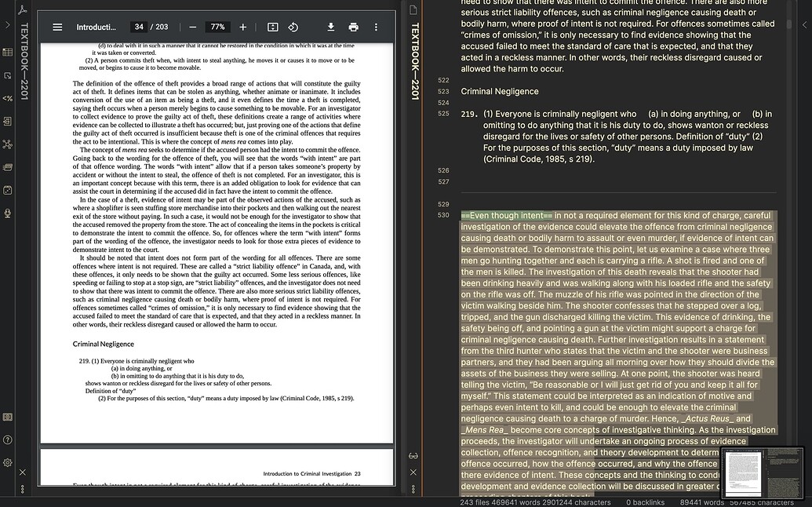Expand the Introducti... document outline
The image size is (812, 507).
pos(96,26)
